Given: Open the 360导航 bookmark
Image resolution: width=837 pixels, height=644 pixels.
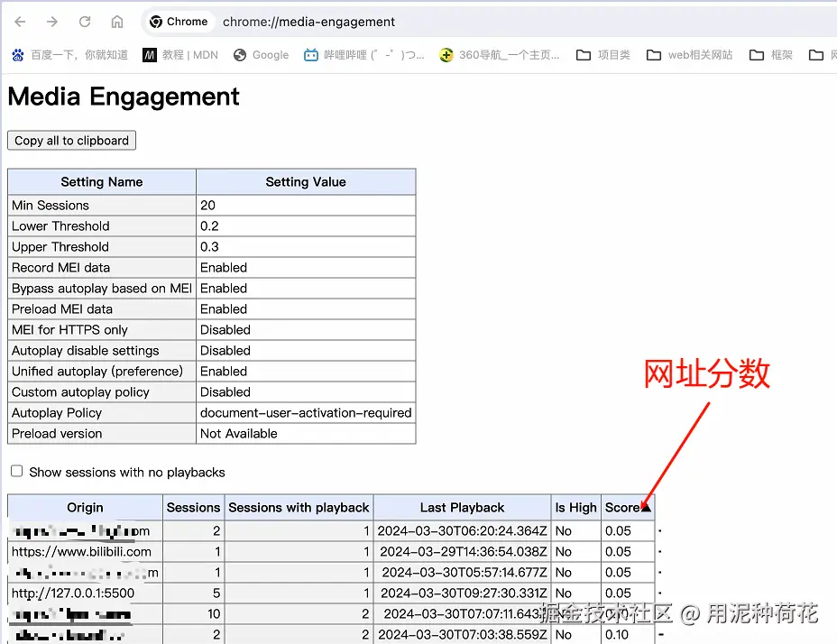Looking at the screenshot, I should coord(499,54).
